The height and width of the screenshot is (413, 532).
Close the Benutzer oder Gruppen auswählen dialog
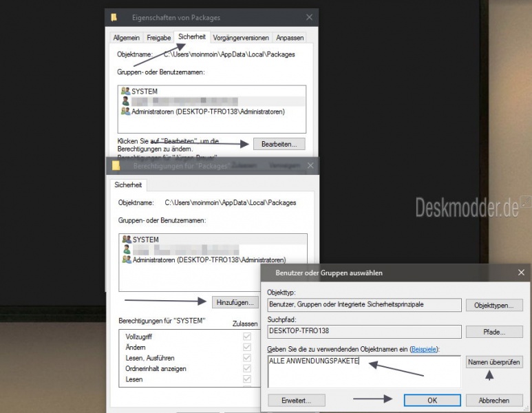tap(522, 273)
